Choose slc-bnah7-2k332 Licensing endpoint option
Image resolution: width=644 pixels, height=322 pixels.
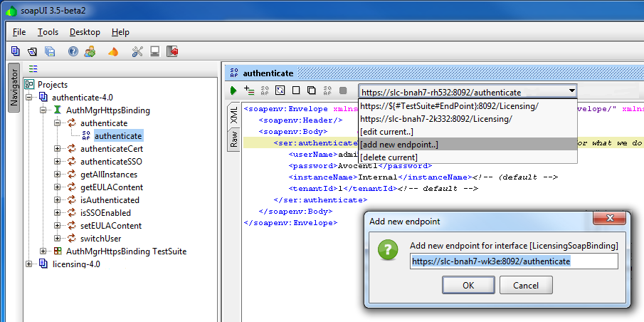click(x=468, y=119)
